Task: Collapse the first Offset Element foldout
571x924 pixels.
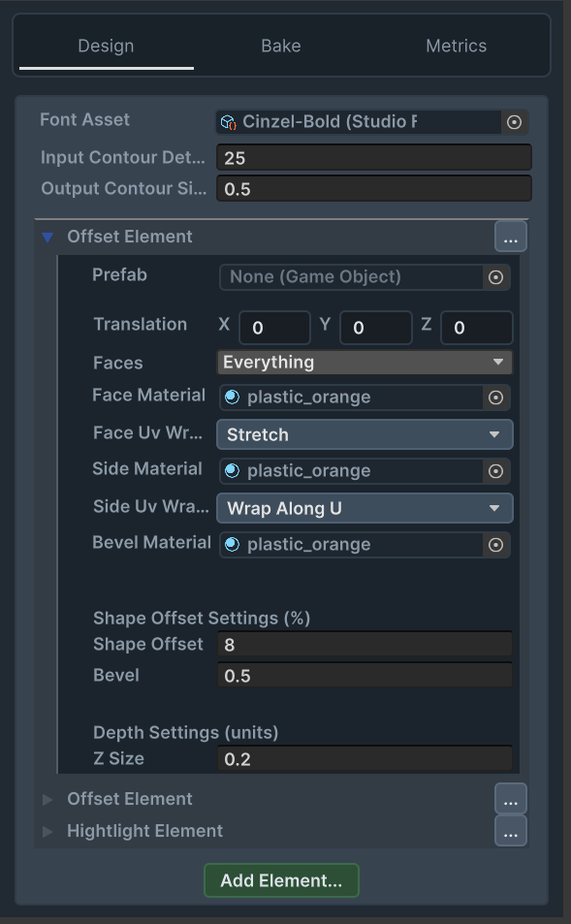Action: point(48,238)
